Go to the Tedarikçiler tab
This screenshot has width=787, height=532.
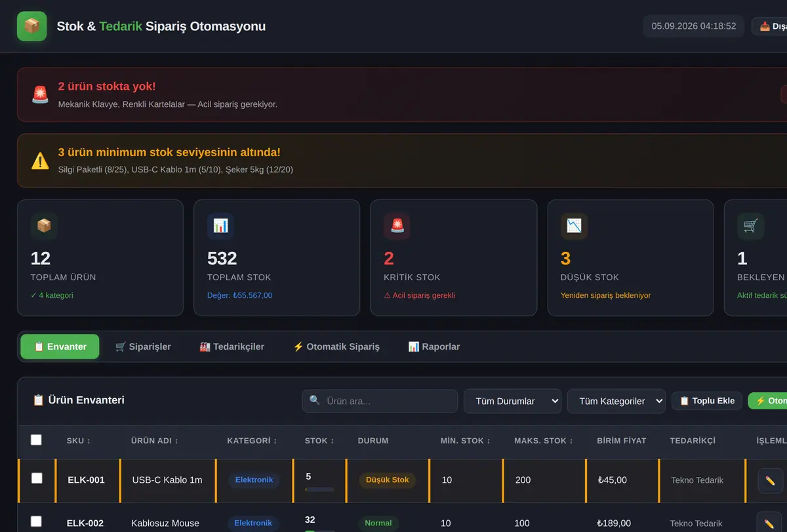(x=232, y=346)
